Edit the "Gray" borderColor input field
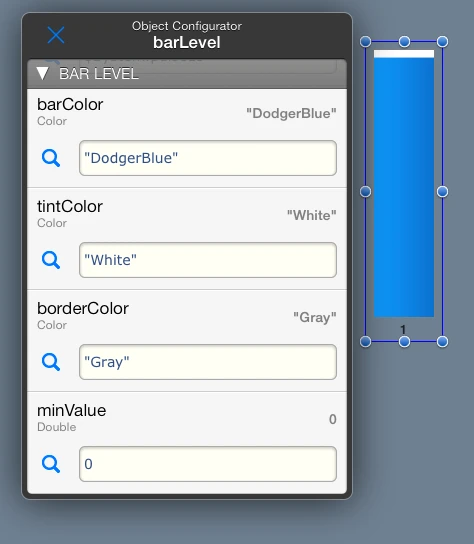Image resolution: width=474 pixels, height=544 pixels. [208, 362]
